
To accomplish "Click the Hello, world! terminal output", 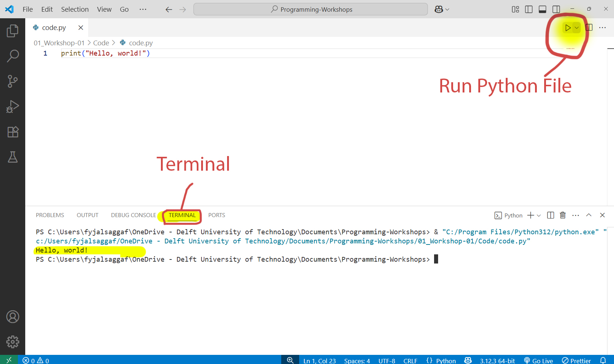I will 61,250.
